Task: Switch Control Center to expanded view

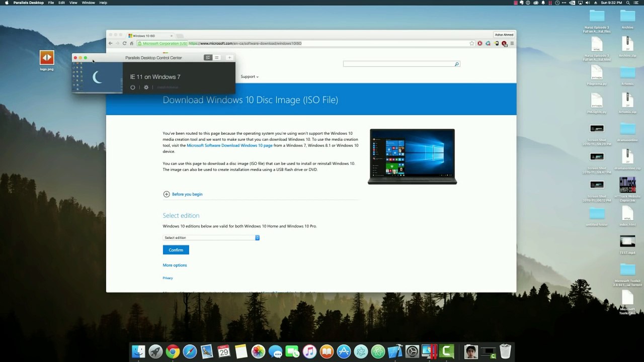Action: [208, 58]
